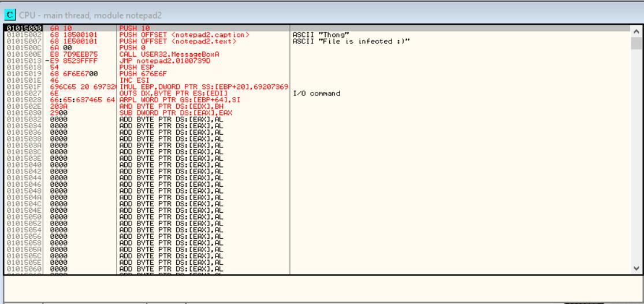Select address 0101500C

(24, 48)
